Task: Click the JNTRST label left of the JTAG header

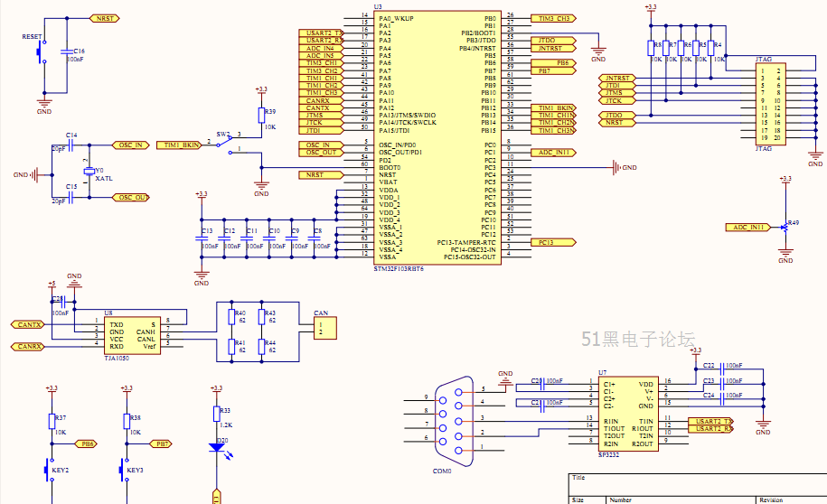Action: [617, 78]
